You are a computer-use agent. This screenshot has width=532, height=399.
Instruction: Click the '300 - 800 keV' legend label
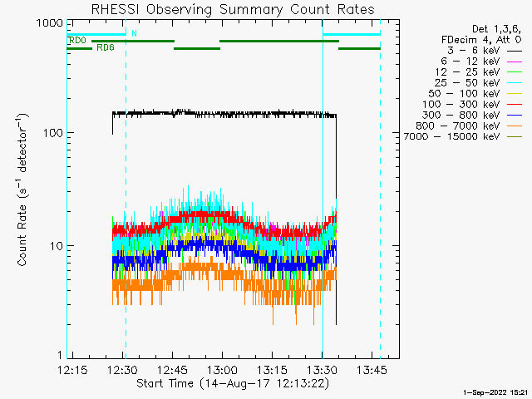pyautogui.click(x=461, y=115)
